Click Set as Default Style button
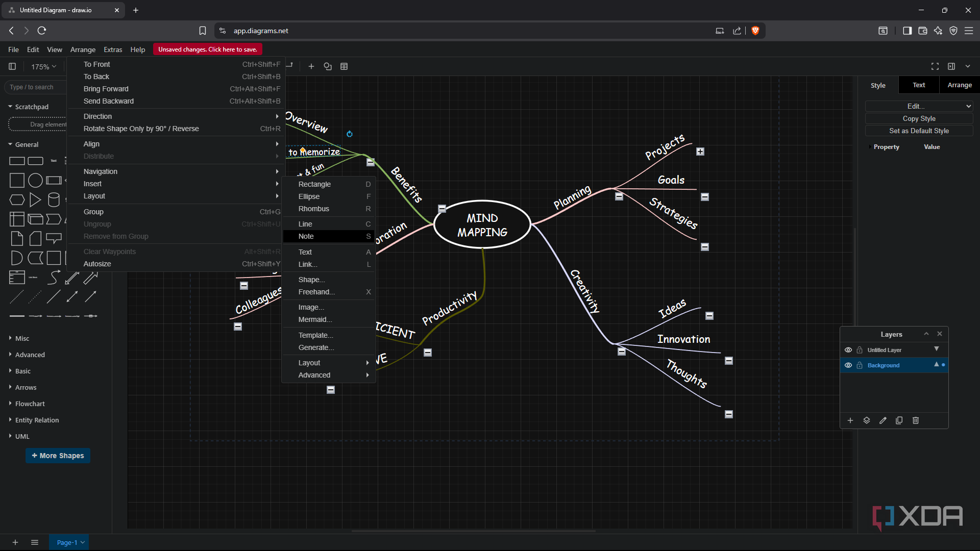The height and width of the screenshot is (551, 980). pos(919,131)
